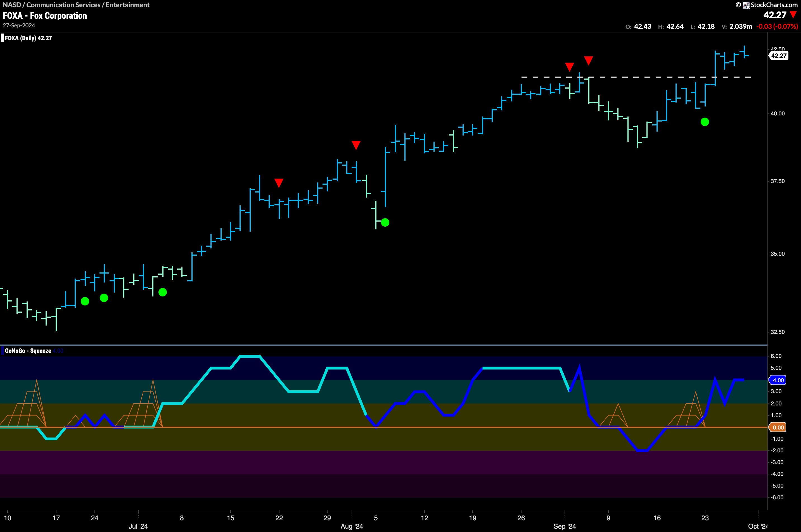Click the high value H: 42.64
Screen dimensions: 801x532
(x=671, y=27)
